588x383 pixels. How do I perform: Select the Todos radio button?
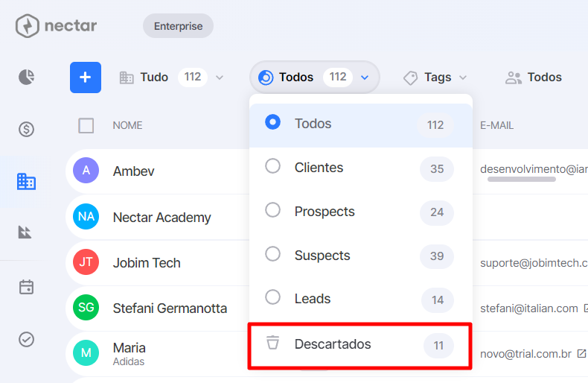[x=272, y=122]
